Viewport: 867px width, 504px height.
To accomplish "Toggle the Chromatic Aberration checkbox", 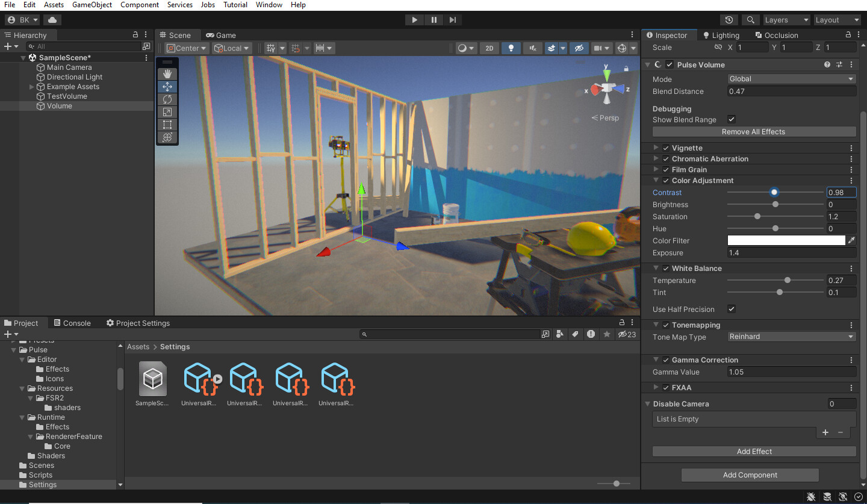I will coord(665,158).
